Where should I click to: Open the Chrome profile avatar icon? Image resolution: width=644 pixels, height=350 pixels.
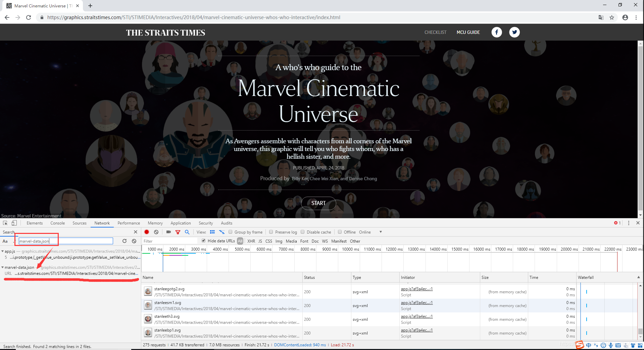click(x=625, y=17)
